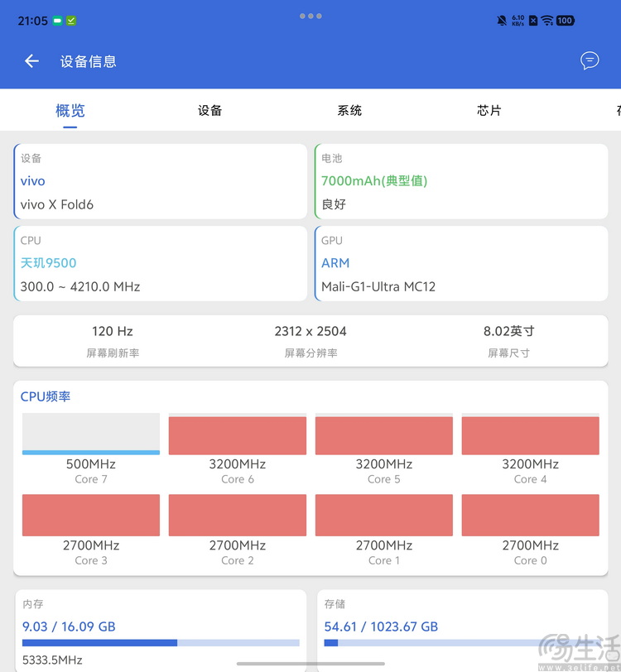Viewport: 621px width, 672px height.
Task: Tap the 良好 battery health text
Action: [334, 204]
